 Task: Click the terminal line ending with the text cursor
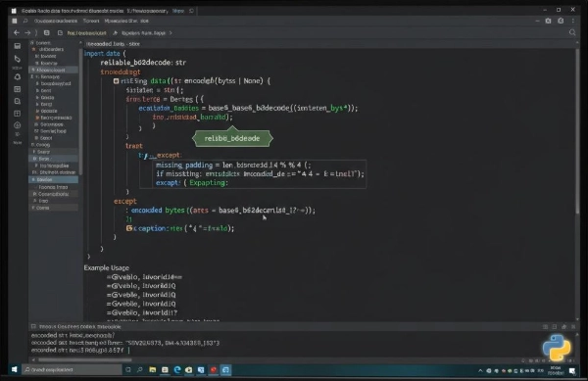[x=80, y=351]
